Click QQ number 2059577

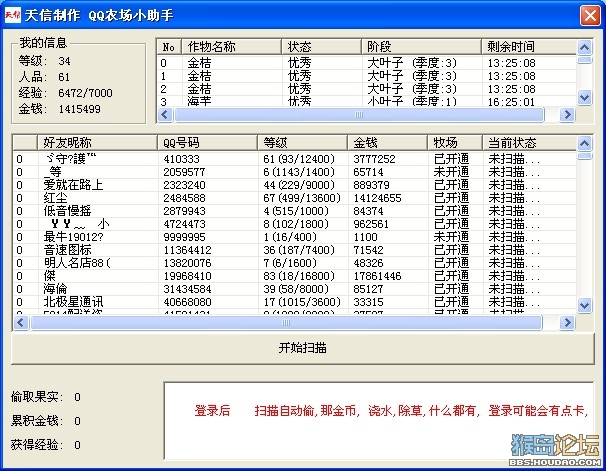point(184,172)
